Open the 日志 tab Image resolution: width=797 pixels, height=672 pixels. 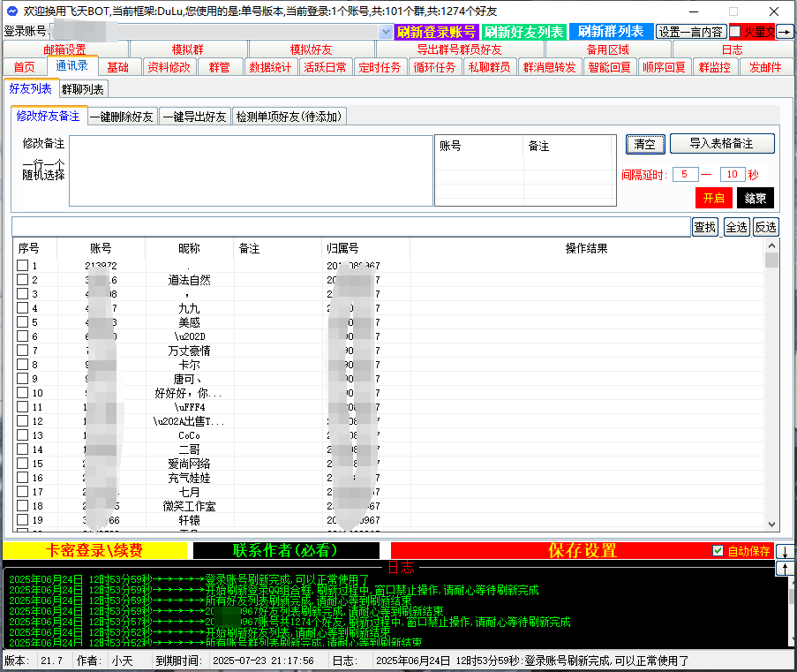click(733, 49)
